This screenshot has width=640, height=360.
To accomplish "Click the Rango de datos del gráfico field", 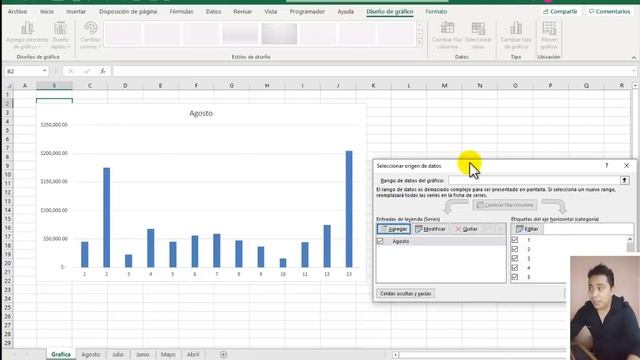I will (x=534, y=180).
